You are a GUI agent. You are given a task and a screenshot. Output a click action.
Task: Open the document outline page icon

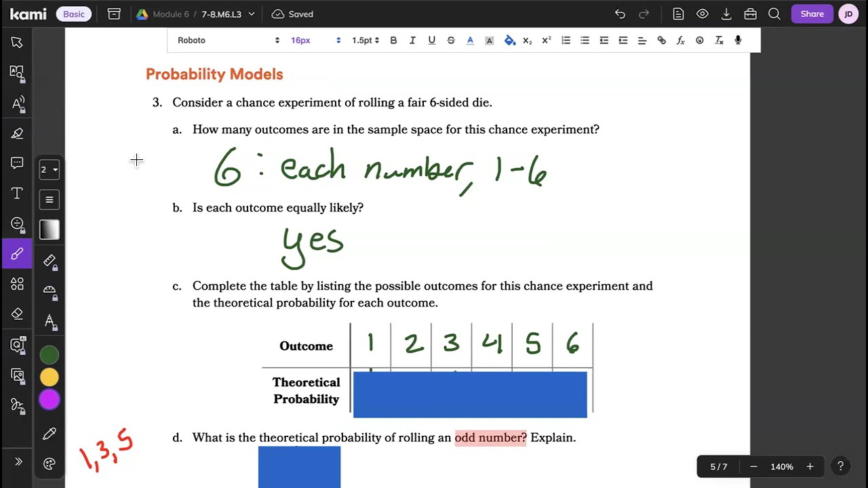coord(678,14)
